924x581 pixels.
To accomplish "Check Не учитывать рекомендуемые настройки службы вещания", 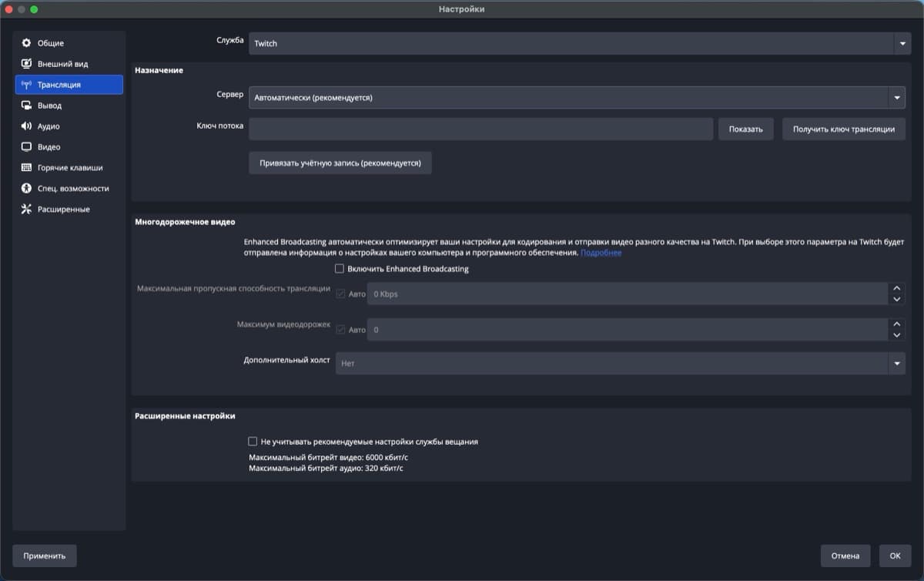I will tap(253, 441).
